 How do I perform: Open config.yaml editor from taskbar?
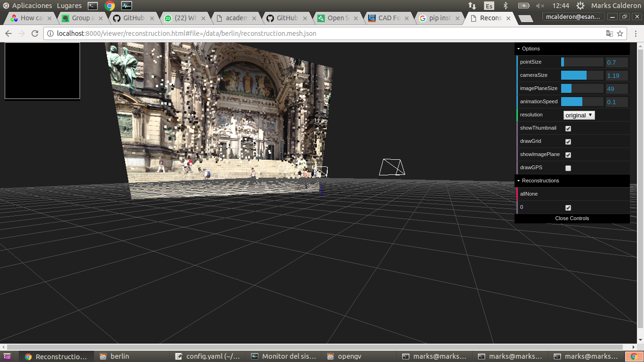click(x=207, y=356)
